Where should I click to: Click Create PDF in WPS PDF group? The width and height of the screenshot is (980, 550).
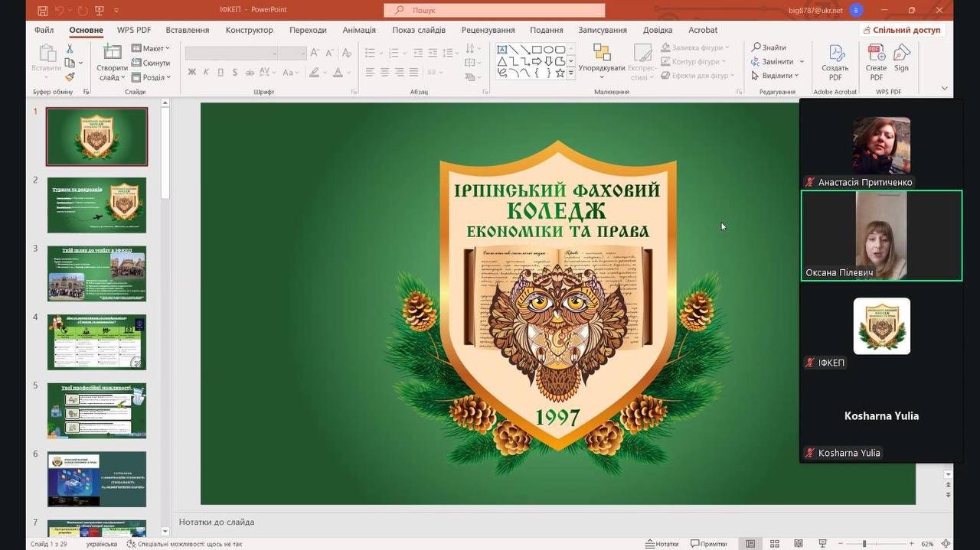point(876,62)
